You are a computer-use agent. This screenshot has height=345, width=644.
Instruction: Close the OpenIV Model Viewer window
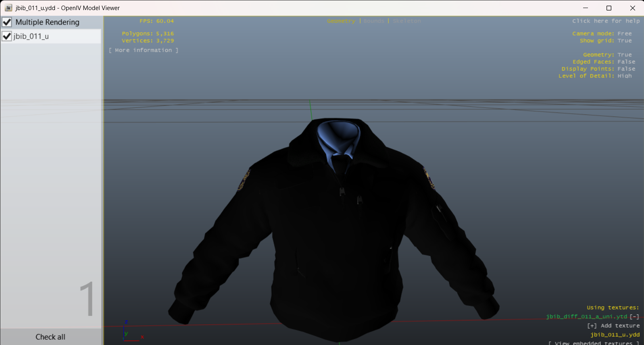[632, 8]
